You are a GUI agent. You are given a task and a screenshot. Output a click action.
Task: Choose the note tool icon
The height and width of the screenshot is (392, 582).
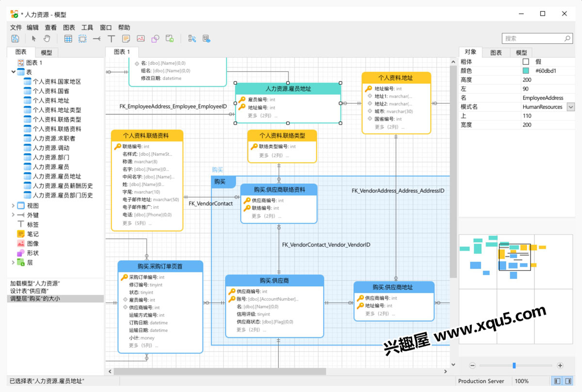coord(126,39)
